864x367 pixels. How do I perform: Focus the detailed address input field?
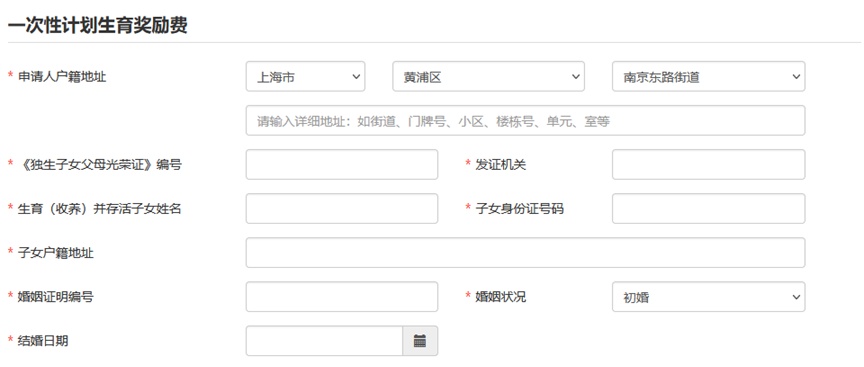(x=525, y=121)
